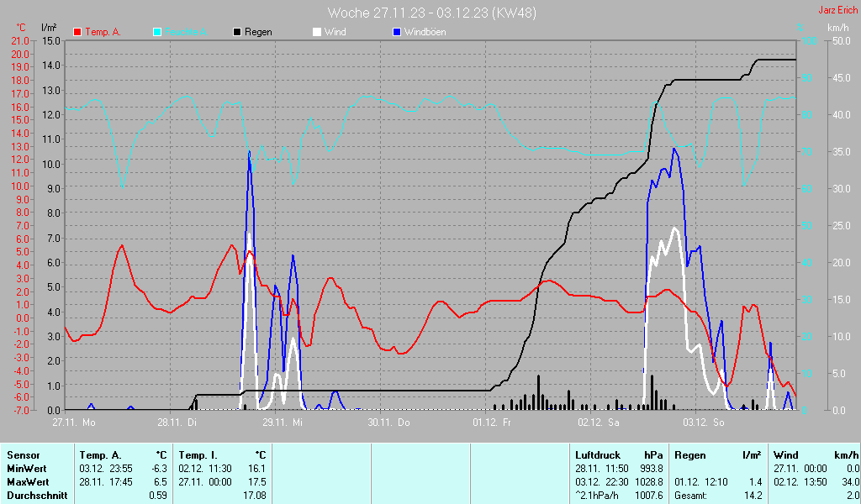
Task: Click the 30.11. Do date axis label
Action: tap(388, 423)
